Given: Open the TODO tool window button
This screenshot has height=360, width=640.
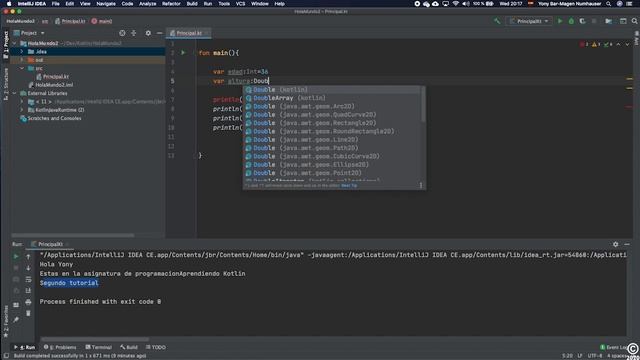Looking at the screenshot, I should tap(156, 347).
